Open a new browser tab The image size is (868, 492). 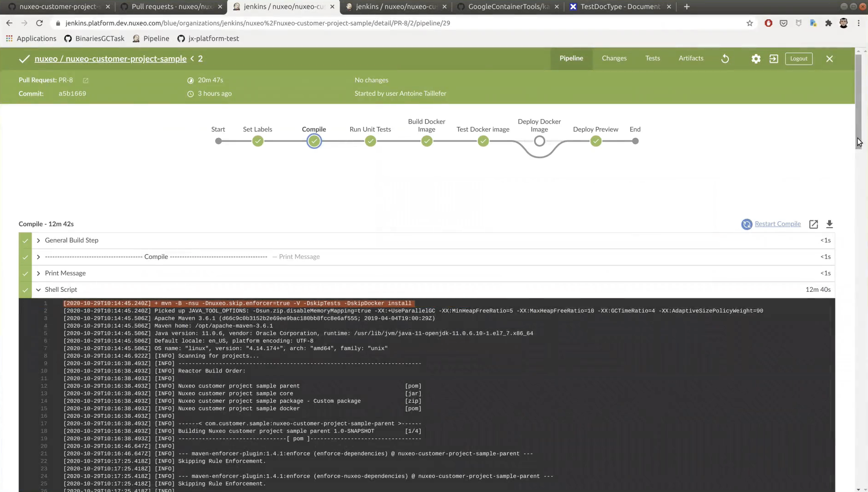tap(687, 6)
